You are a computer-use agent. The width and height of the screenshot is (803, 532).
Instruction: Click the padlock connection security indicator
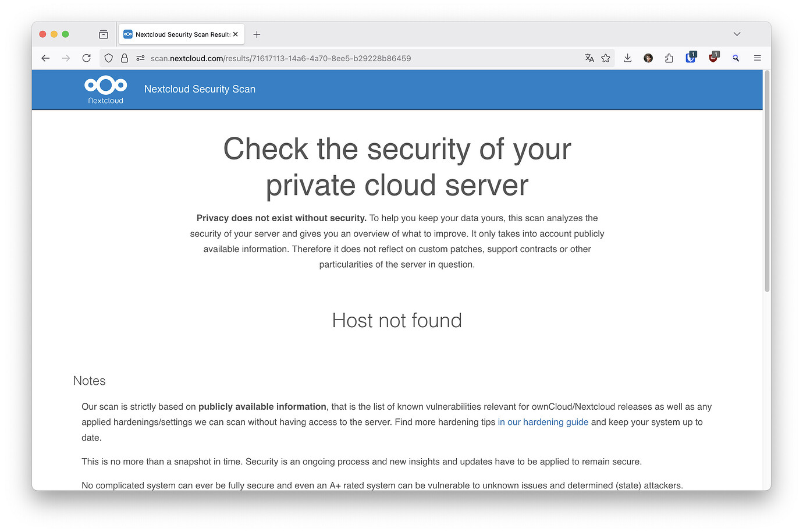click(x=125, y=58)
